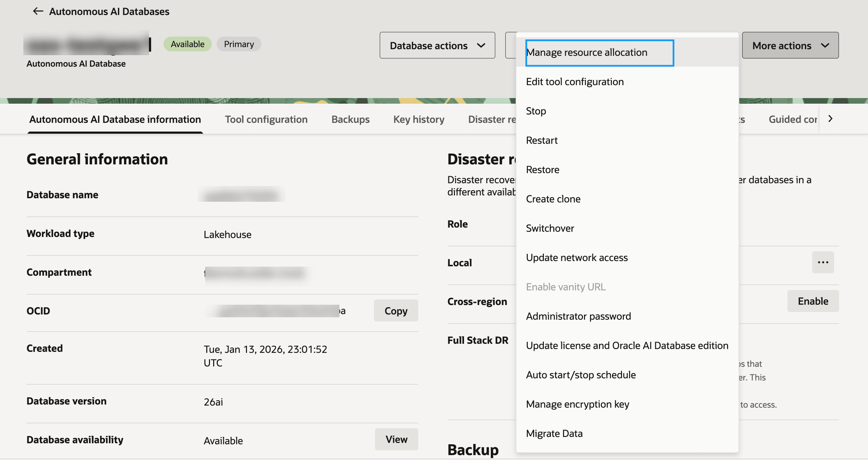The image size is (868, 460).
Task: Reveal hidden tabs with the right chevron
Action: point(830,119)
